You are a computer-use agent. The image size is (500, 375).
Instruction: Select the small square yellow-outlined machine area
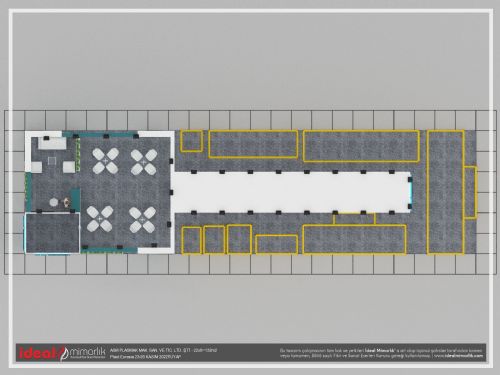point(192,141)
